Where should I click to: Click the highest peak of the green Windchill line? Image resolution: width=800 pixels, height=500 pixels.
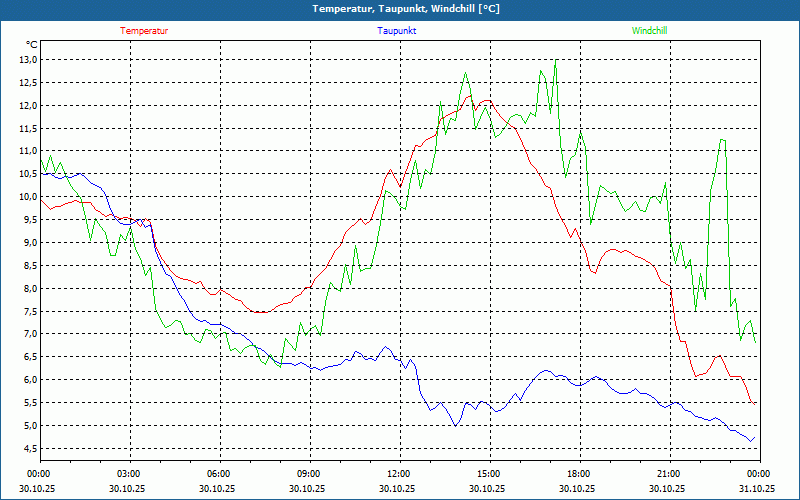coord(555,62)
